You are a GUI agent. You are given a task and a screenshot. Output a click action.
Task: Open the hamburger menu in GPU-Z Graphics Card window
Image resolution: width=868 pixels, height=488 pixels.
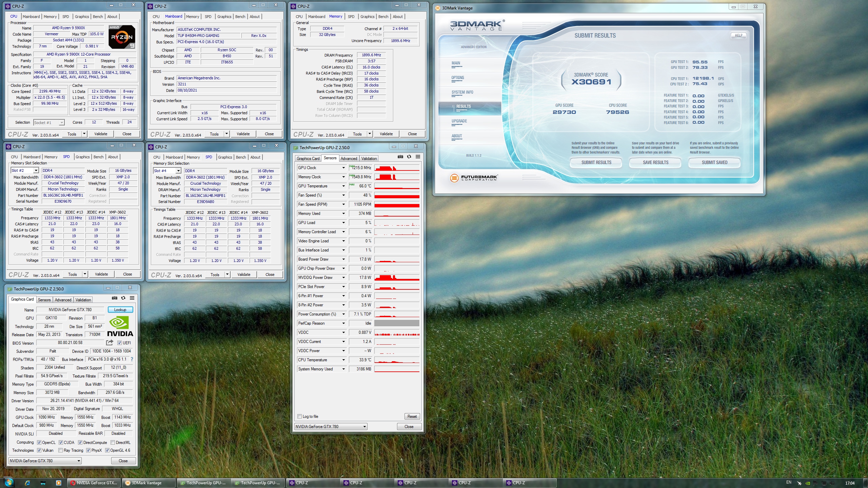tap(132, 298)
